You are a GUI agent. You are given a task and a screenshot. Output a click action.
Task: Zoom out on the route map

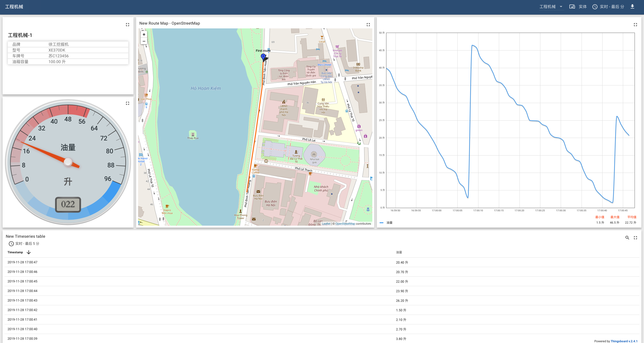(x=144, y=41)
